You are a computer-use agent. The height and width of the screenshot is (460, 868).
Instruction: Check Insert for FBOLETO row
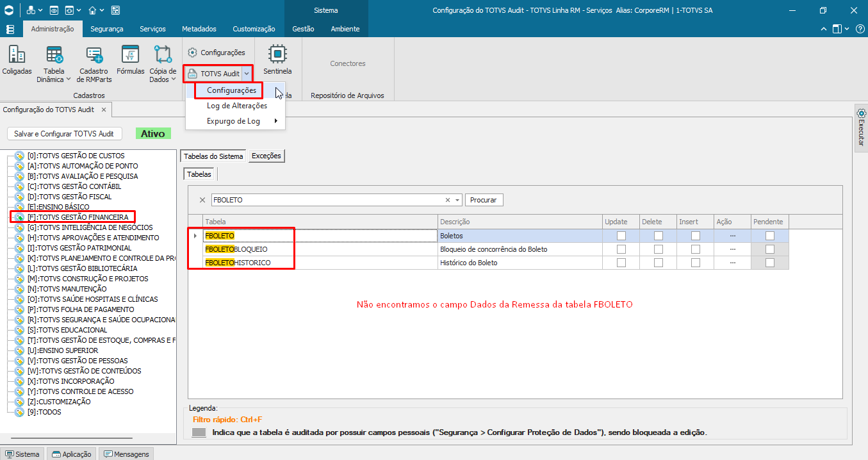696,236
